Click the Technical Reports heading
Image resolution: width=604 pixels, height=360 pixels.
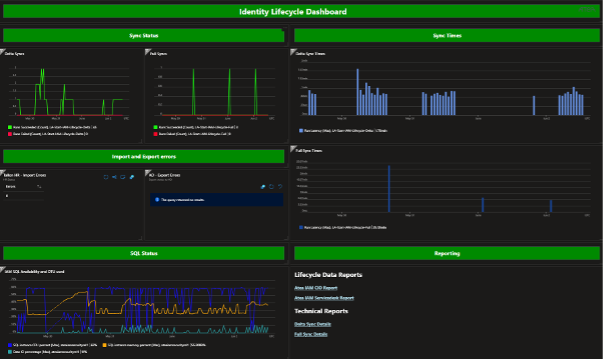(321, 311)
